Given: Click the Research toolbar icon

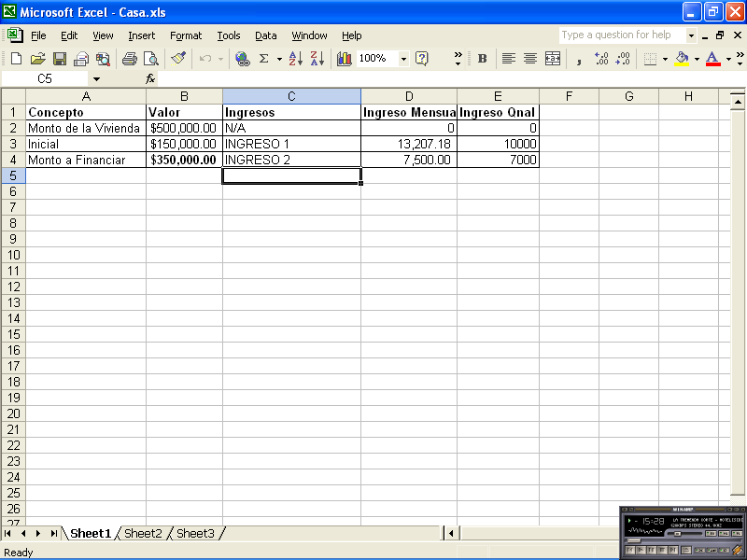Looking at the screenshot, I should pos(103,59).
